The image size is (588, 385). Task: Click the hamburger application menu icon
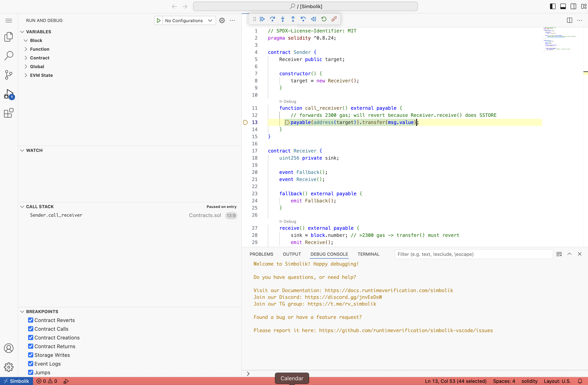pyautogui.click(x=9, y=21)
